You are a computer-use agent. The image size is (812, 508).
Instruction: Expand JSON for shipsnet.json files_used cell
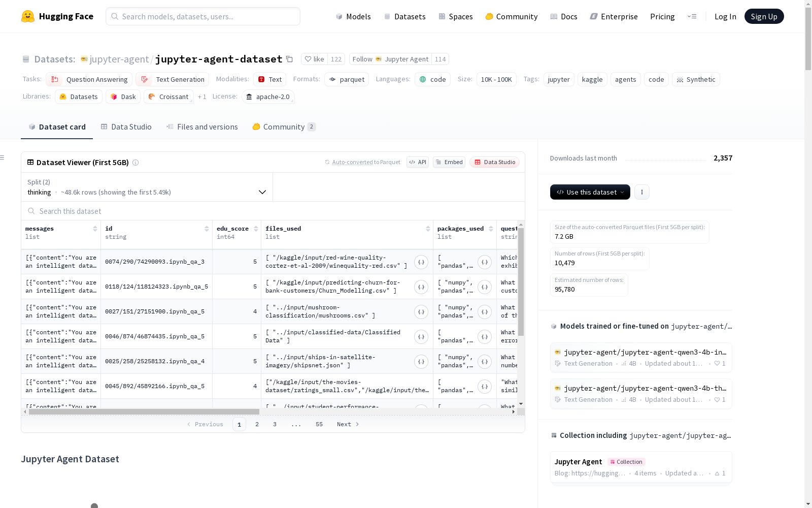(x=421, y=362)
